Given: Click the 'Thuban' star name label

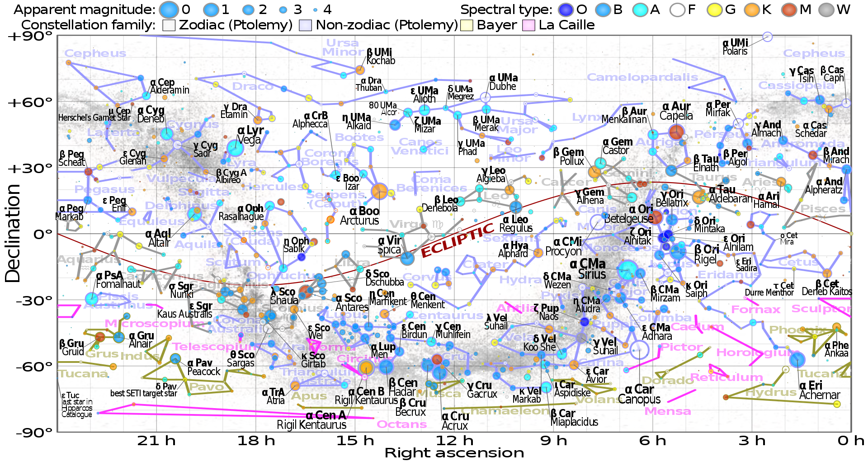Looking at the screenshot, I should tap(368, 88).
